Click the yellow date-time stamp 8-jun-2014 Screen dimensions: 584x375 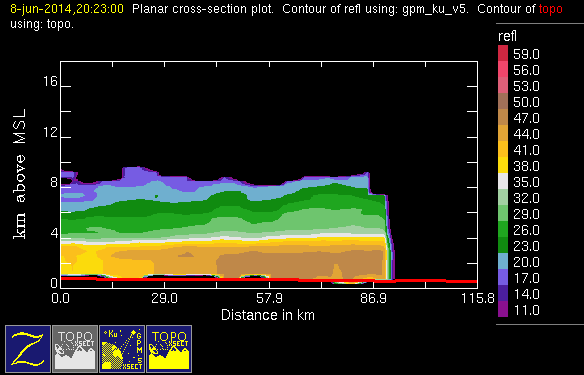pos(67,8)
